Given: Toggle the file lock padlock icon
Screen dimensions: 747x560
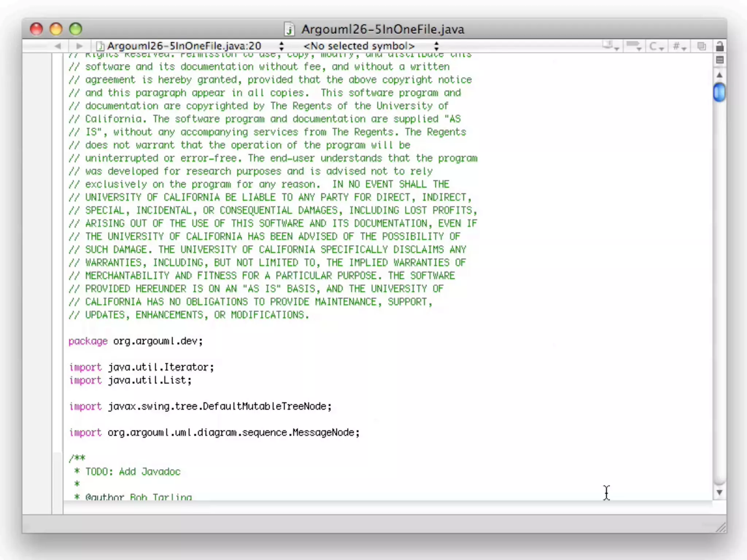Looking at the screenshot, I should click(719, 46).
